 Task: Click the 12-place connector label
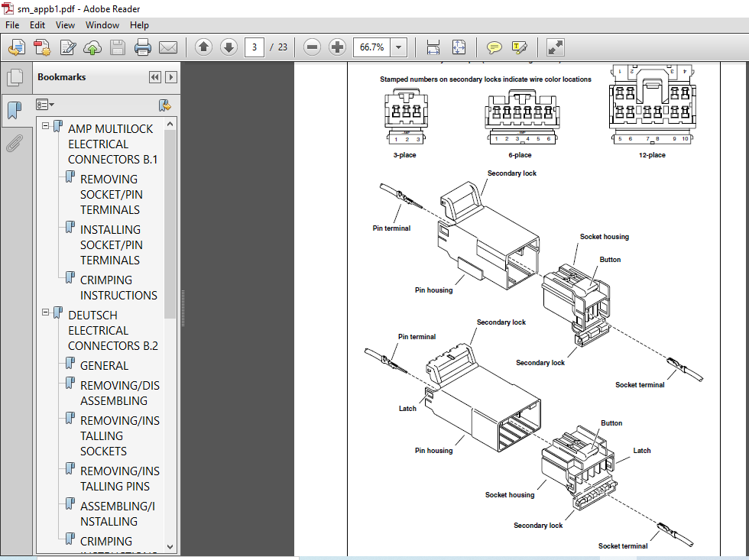point(652,155)
